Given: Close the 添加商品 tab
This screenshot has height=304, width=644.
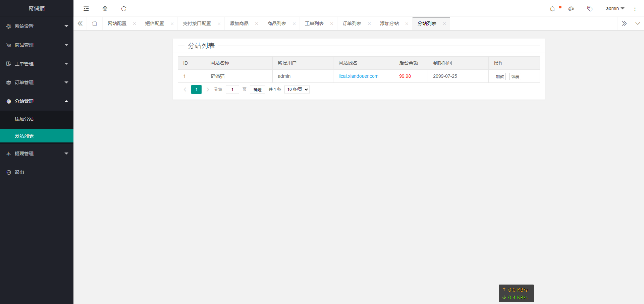Looking at the screenshot, I should point(257,23).
